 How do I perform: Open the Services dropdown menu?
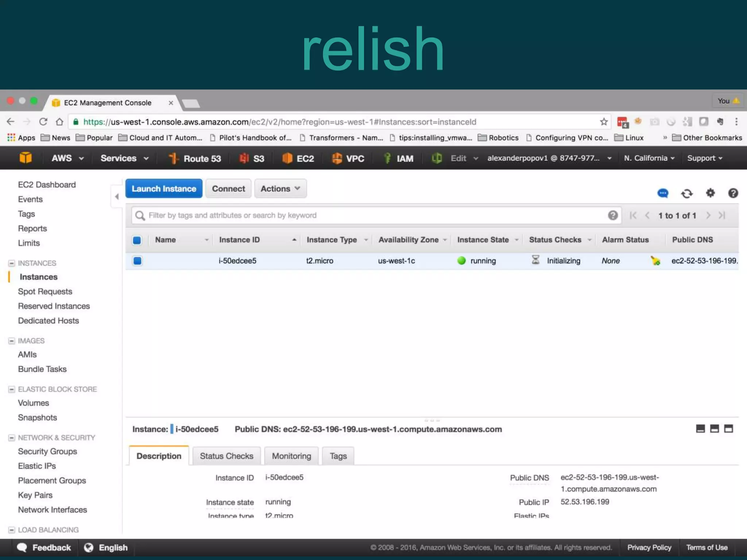point(124,158)
